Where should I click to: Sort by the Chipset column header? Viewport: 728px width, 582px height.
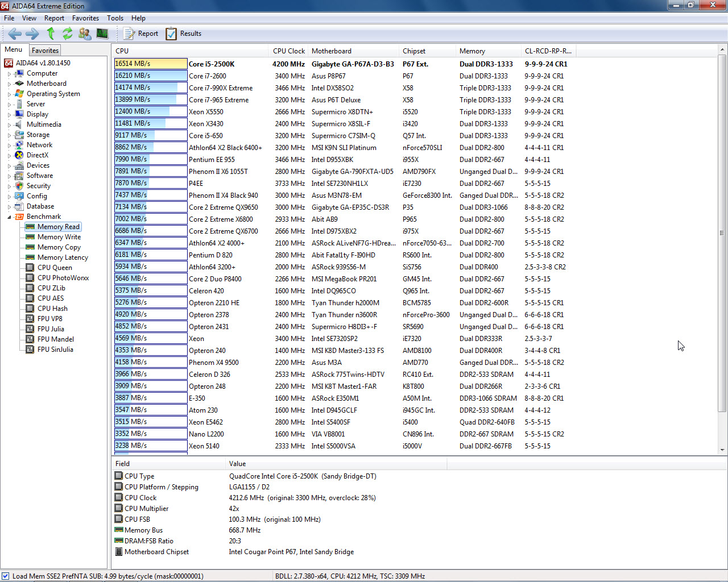[427, 51]
